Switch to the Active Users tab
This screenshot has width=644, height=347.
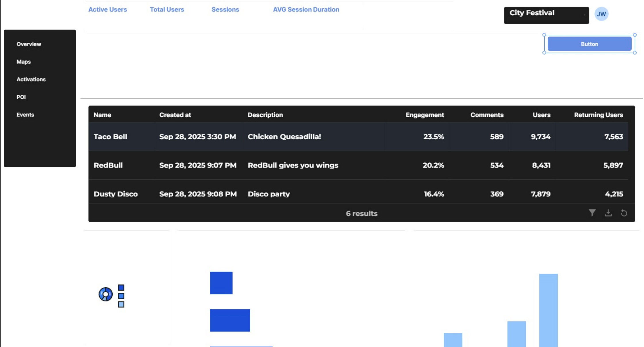pyautogui.click(x=107, y=9)
